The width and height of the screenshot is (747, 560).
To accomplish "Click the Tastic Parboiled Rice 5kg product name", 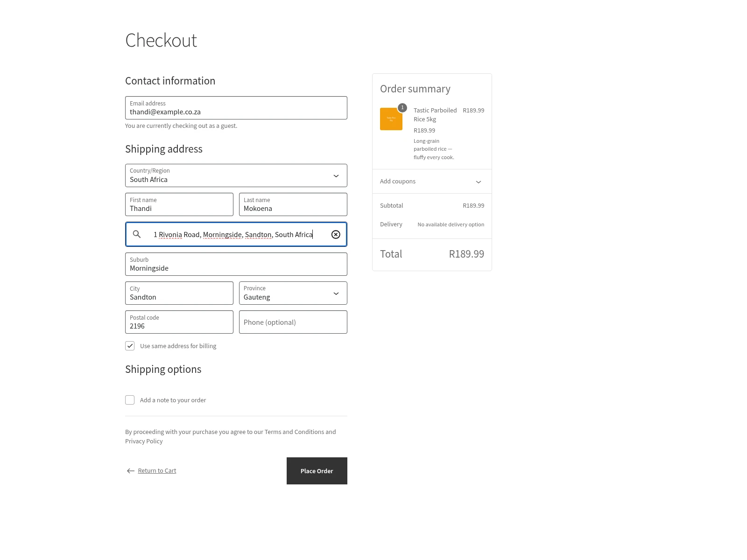I will [435, 115].
